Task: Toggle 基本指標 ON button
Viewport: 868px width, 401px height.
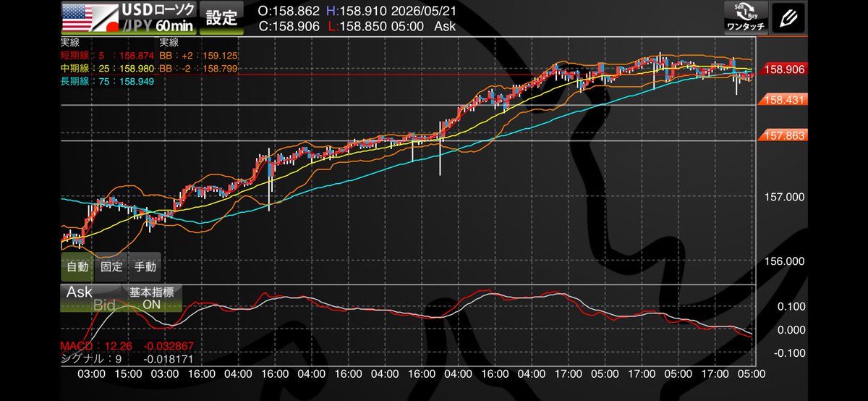Action: click(152, 298)
